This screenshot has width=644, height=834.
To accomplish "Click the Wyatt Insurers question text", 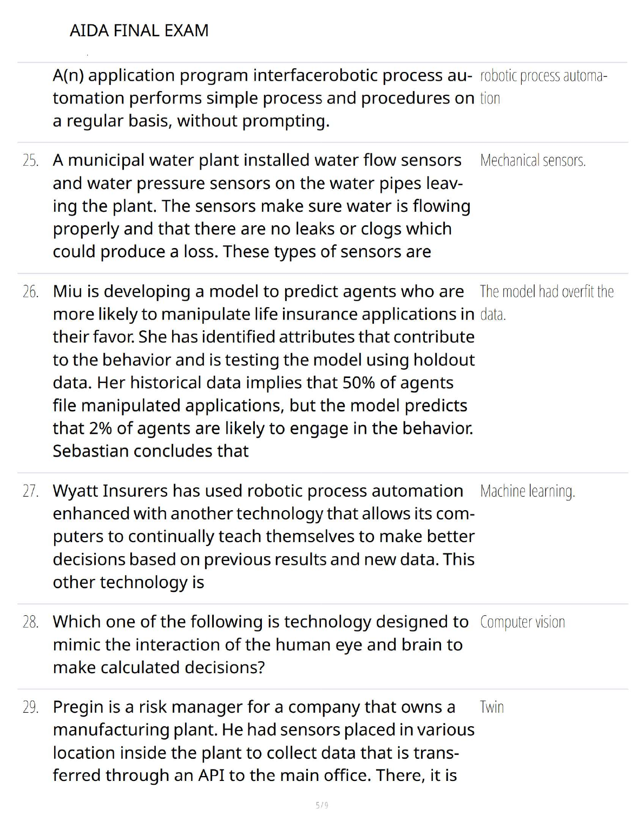I will (262, 536).
